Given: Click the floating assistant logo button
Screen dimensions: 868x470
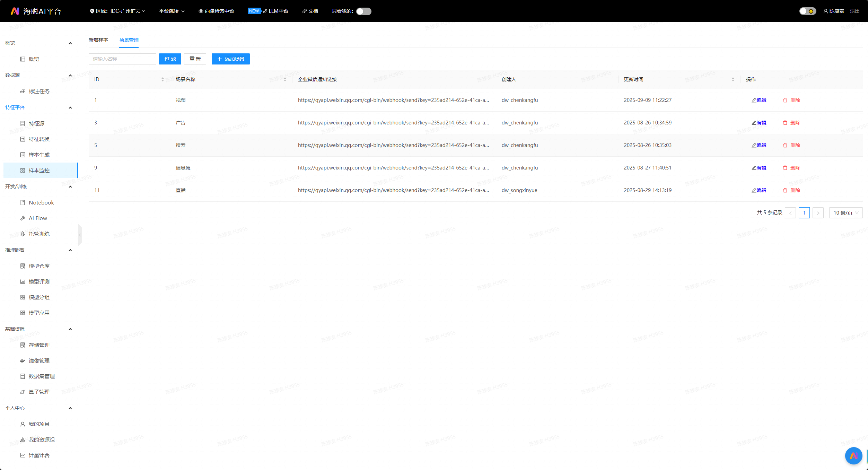Looking at the screenshot, I should pos(853,455).
